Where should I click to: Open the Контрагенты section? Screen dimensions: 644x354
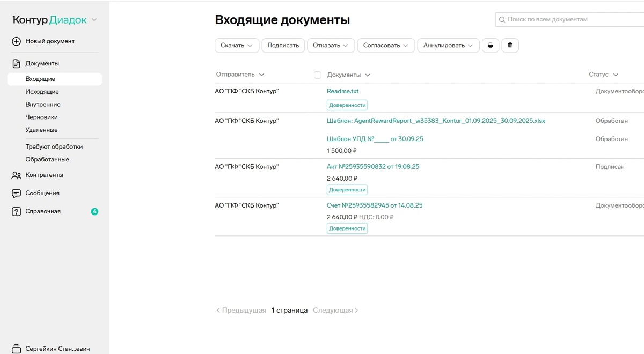coord(44,175)
